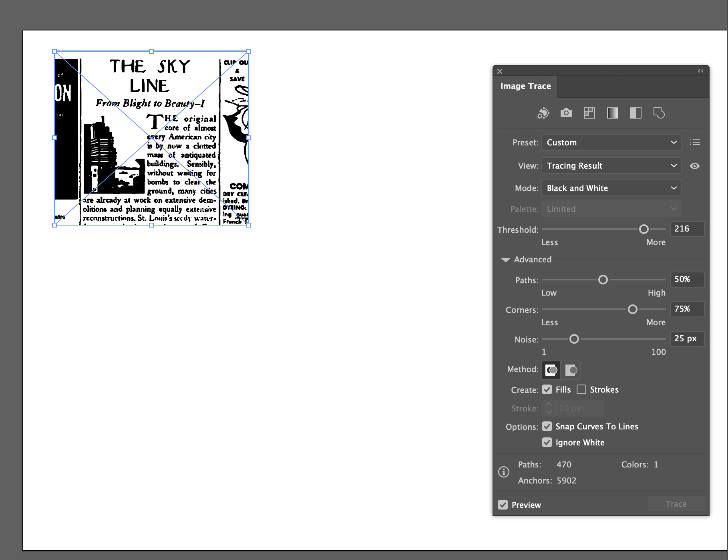Enable the Strokes checkbox
Image resolution: width=728 pixels, height=560 pixels.
581,389
